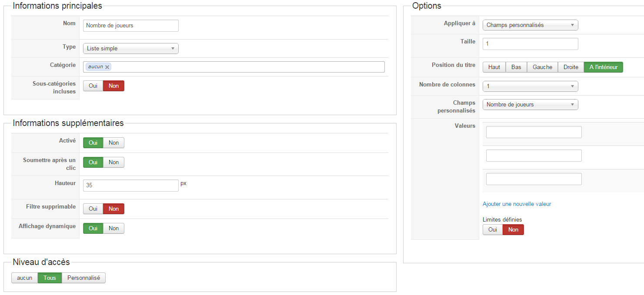Viewport: 644px width, 295px height.
Task: Click the first 'Valeurs' input box
Action: tap(534, 133)
